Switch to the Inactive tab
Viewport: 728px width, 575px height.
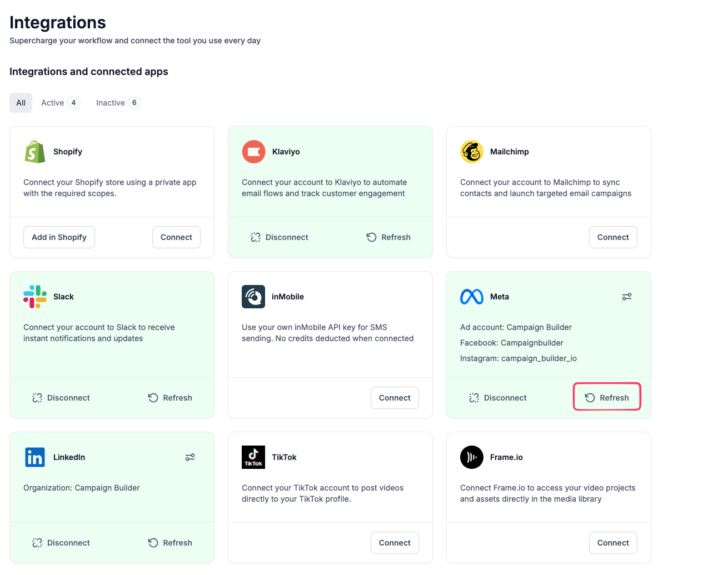click(x=118, y=103)
